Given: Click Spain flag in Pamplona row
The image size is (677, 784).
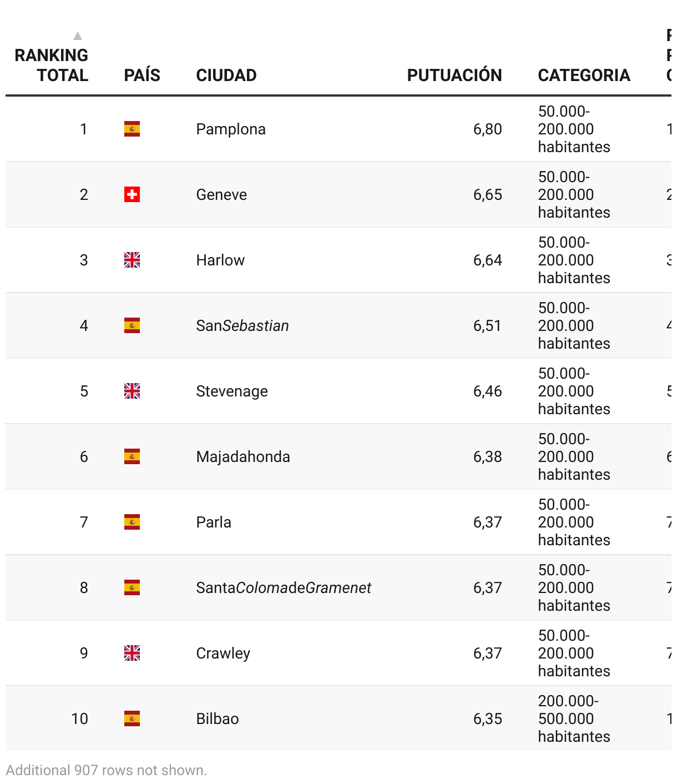Looking at the screenshot, I should point(132,129).
